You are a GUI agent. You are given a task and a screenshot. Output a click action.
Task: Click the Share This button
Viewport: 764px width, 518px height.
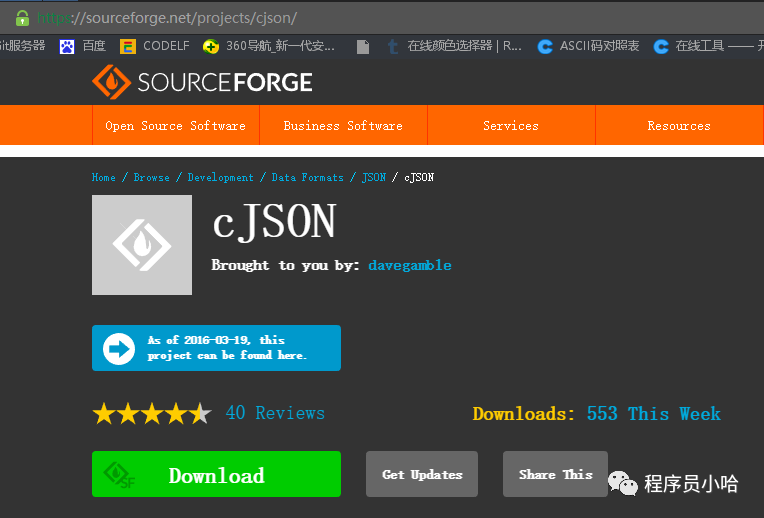pyautogui.click(x=556, y=474)
